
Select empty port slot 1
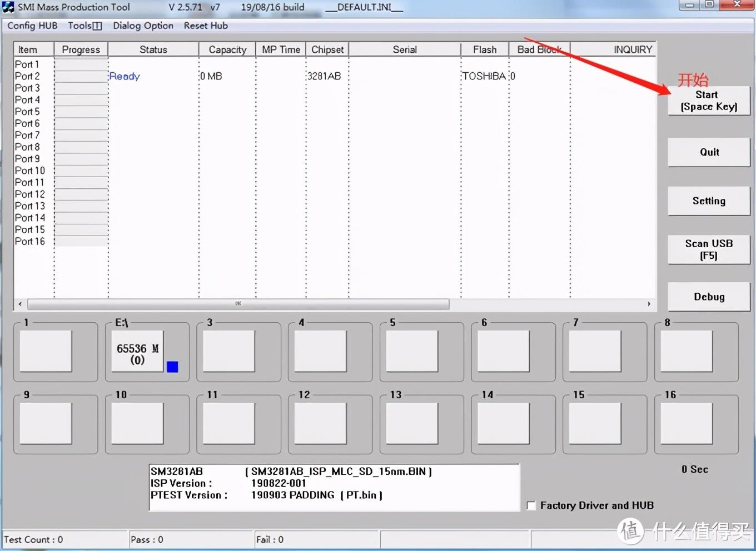[46, 351]
